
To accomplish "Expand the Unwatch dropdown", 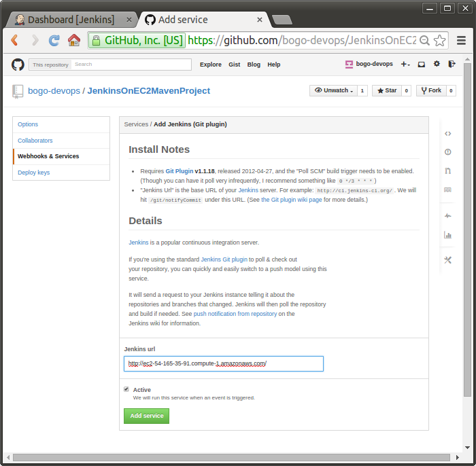I will coord(333,90).
